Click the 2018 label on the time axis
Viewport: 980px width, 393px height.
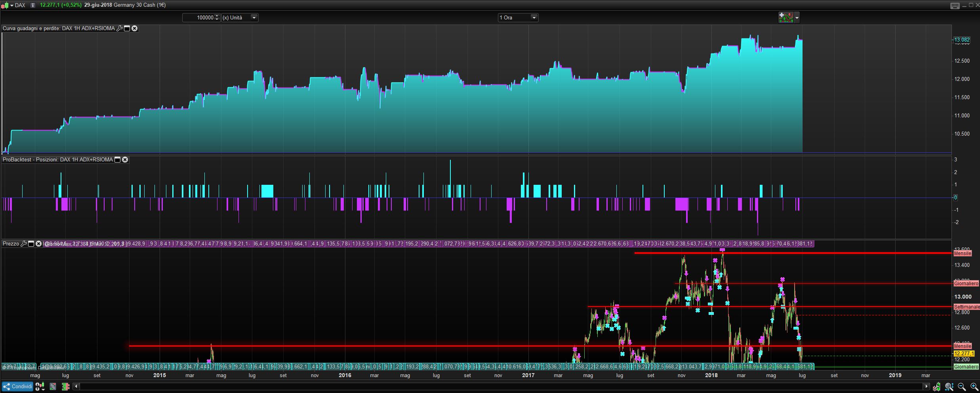[711, 375]
